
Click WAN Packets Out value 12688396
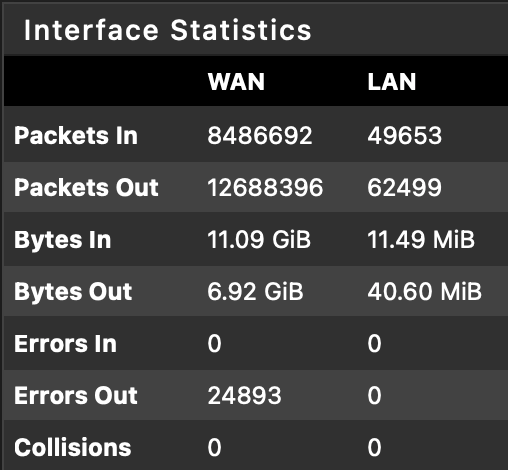click(x=265, y=187)
